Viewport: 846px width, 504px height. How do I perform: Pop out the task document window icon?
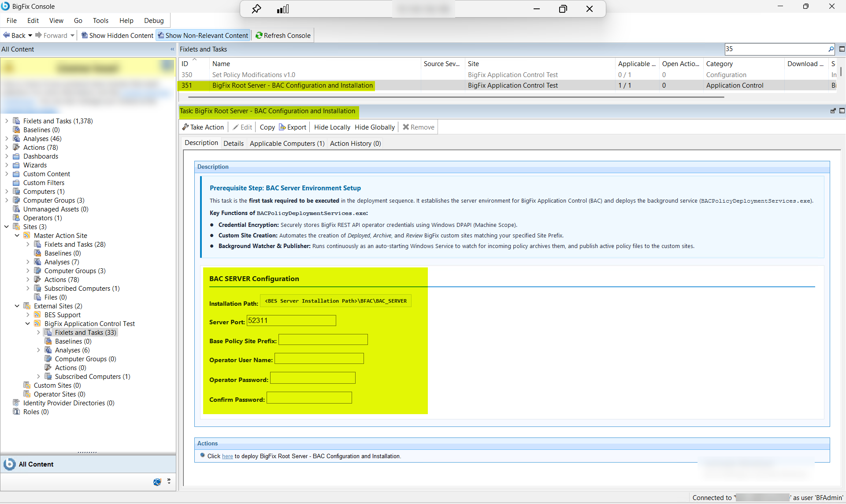click(833, 111)
